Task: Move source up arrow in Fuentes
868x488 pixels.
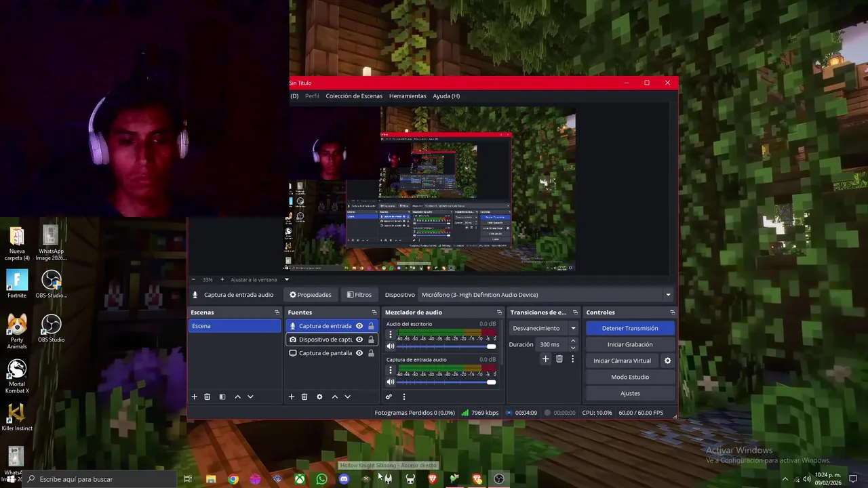Action: click(x=334, y=396)
